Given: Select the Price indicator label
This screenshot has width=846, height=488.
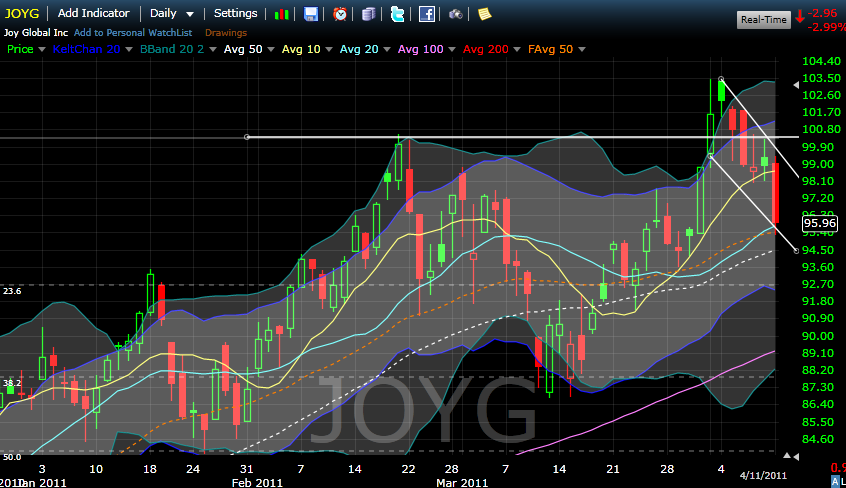Looking at the screenshot, I should [20, 49].
